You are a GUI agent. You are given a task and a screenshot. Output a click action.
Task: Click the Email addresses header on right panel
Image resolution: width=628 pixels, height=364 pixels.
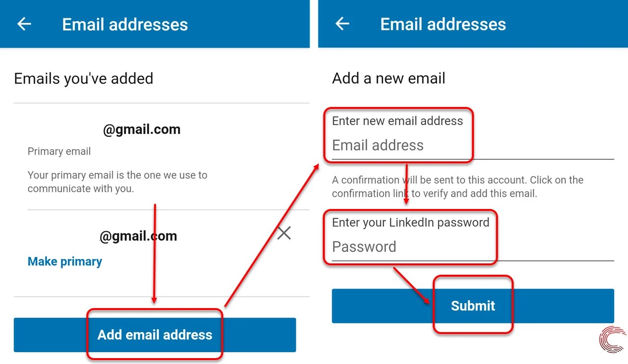point(443,24)
